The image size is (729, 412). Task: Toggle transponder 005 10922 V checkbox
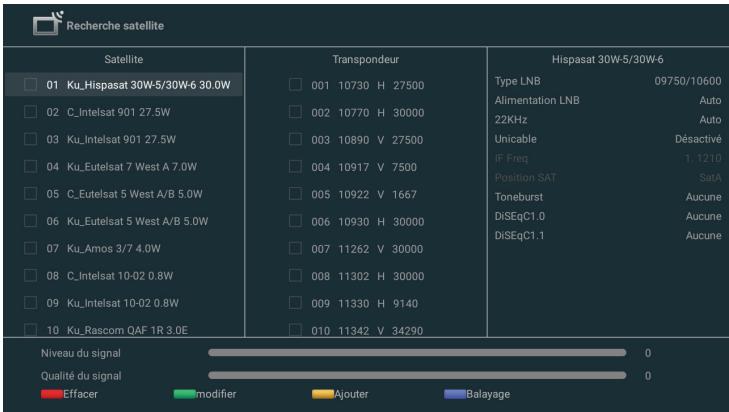pyautogui.click(x=295, y=194)
